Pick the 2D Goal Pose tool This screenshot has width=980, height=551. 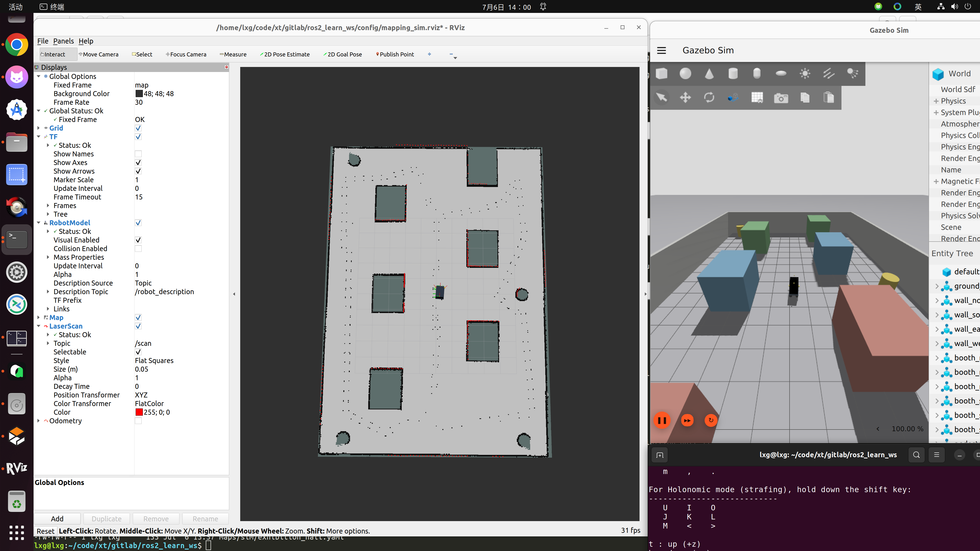[342, 54]
